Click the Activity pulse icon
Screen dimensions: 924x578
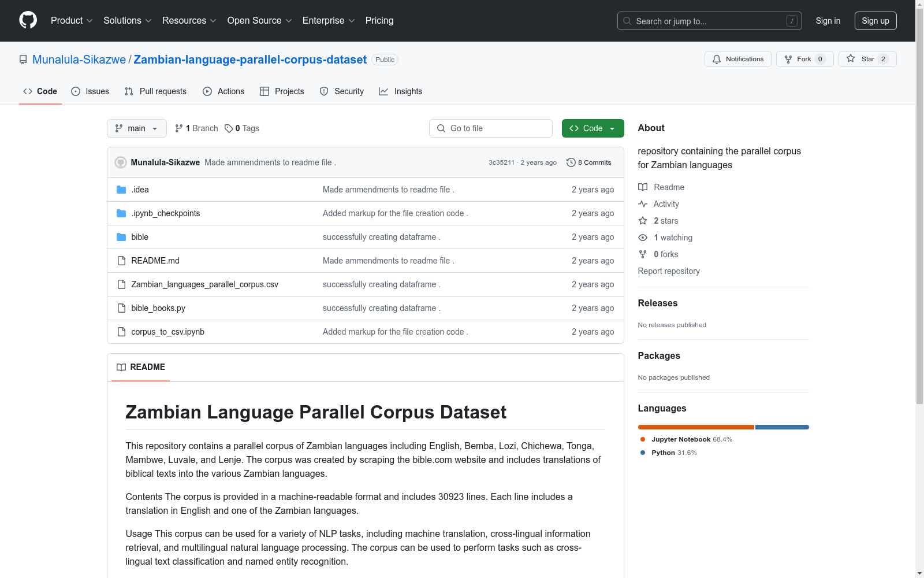tap(643, 204)
